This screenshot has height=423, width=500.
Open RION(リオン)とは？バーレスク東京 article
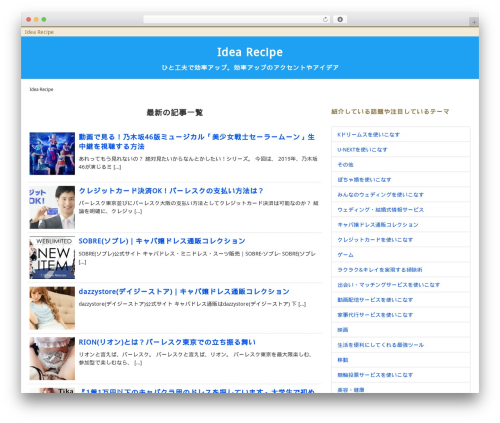[x=167, y=342]
